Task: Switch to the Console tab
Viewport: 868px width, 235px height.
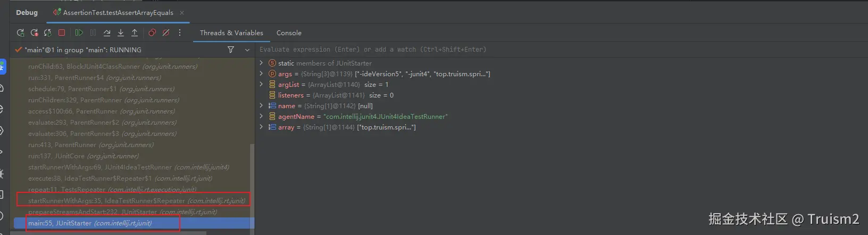Action: [x=289, y=33]
